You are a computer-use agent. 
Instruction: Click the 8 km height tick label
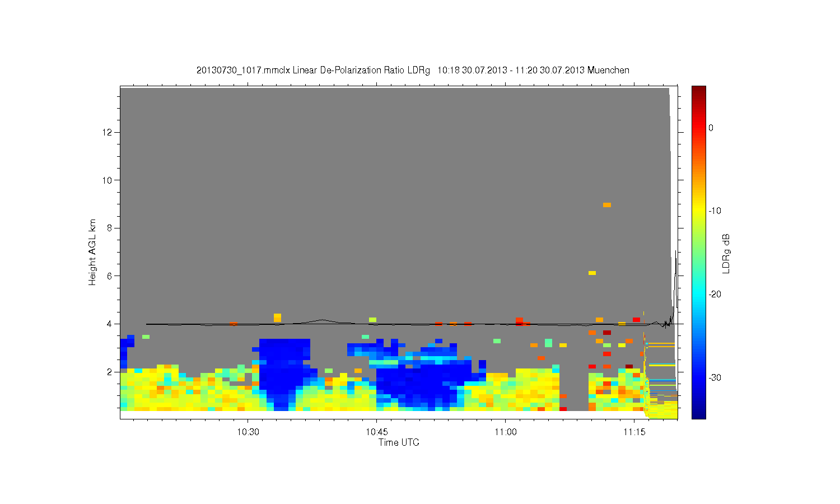click(111, 228)
